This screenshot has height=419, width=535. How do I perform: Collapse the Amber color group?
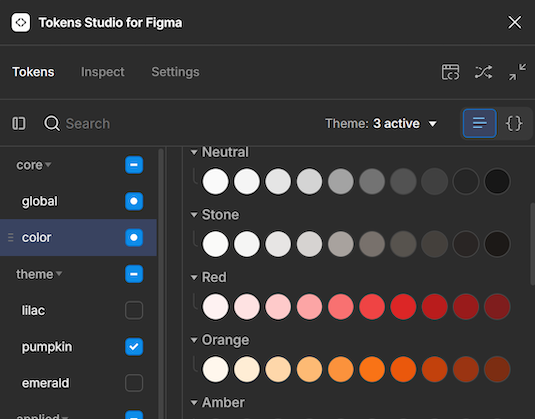[x=194, y=403]
